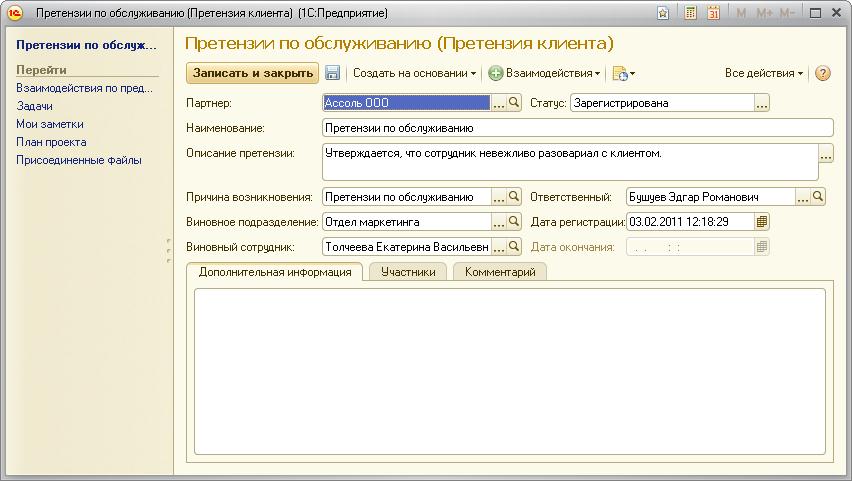Open the favorites star icon in title bar
The height and width of the screenshot is (481, 852).
(663, 13)
